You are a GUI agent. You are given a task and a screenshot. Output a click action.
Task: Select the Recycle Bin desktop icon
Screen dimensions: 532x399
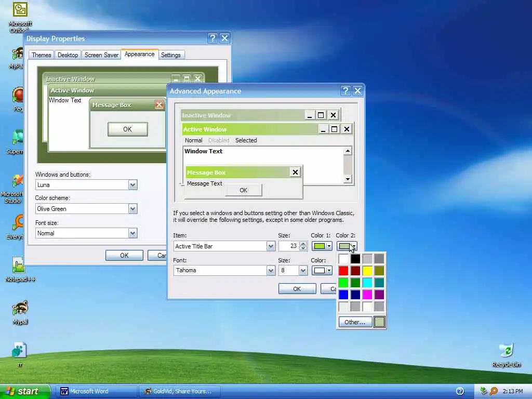pos(506,355)
